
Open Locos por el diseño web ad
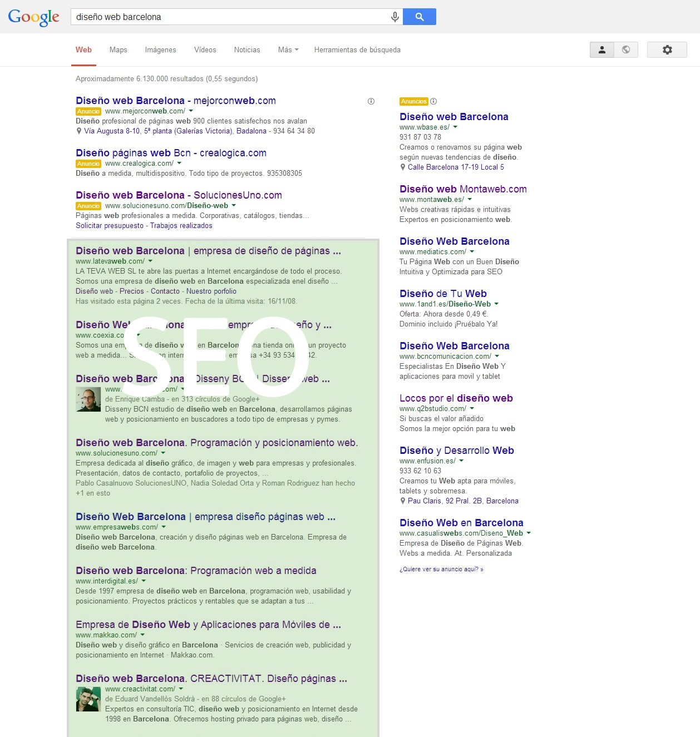click(x=456, y=398)
